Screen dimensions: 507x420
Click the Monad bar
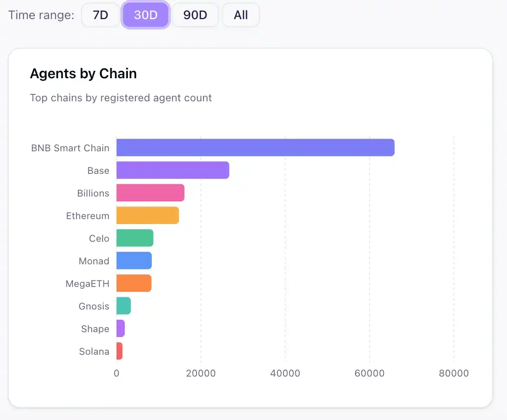tap(133, 260)
